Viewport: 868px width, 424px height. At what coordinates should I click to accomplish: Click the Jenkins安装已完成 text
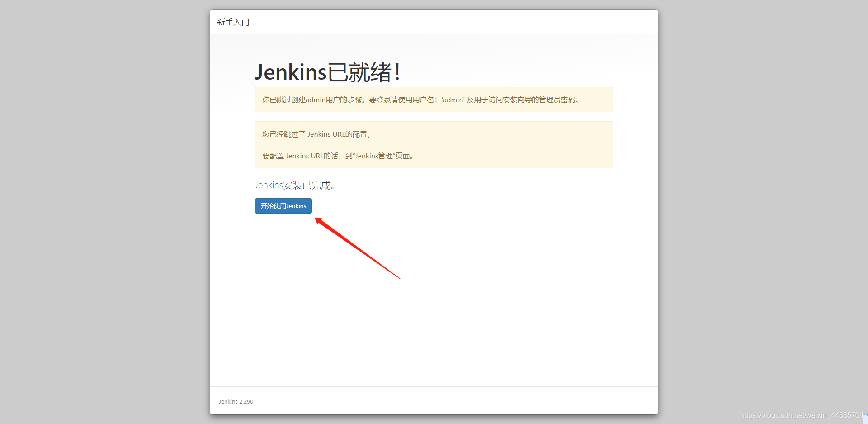(x=295, y=185)
